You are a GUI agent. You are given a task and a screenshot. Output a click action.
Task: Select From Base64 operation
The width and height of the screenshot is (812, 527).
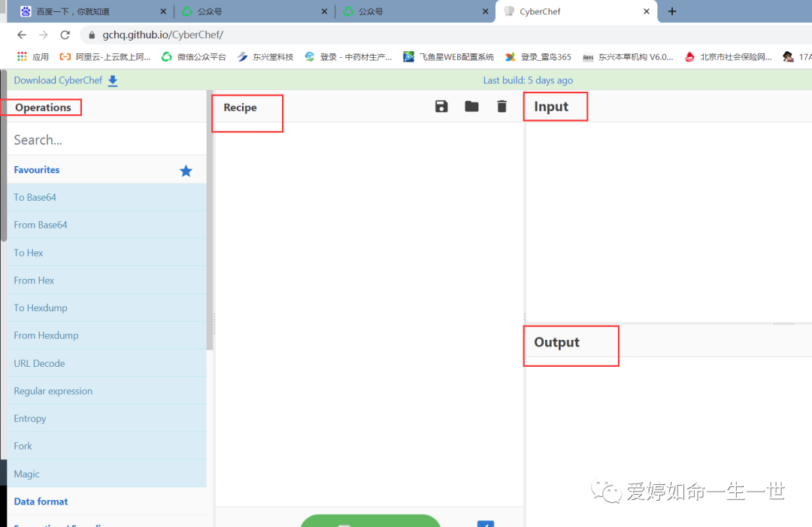(x=107, y=225)
